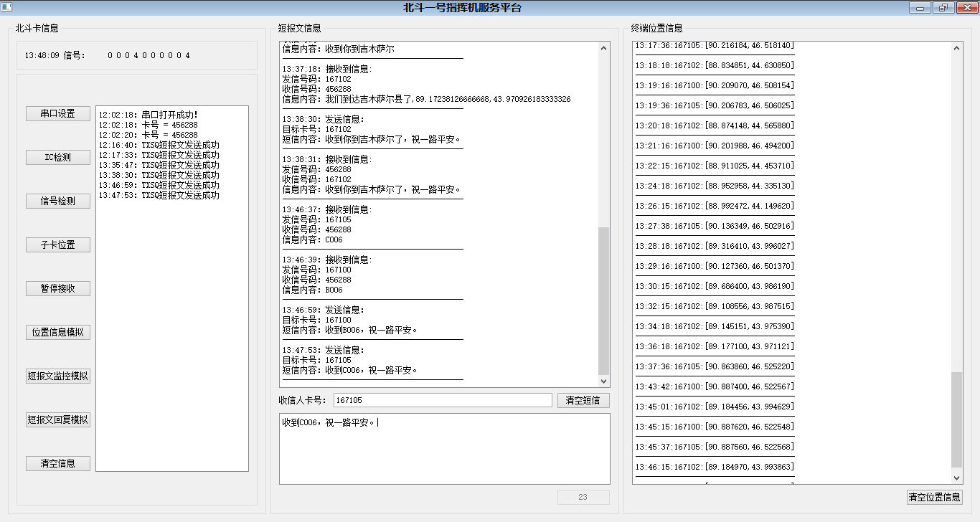The width and height of the screenshot is (980, 522).
Task: Click position entry 13:30:15:167102
Action: pyautogui.click(x=715, y=286)
